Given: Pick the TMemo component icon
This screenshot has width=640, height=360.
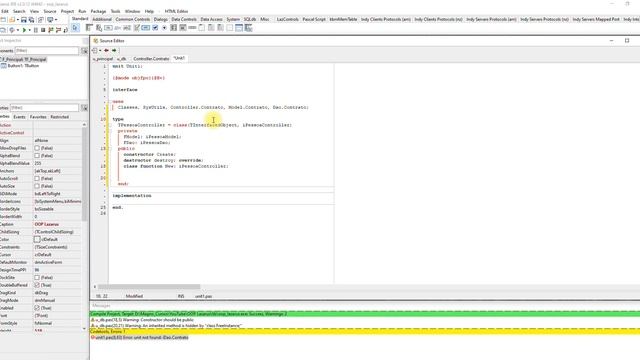Looking at the screenshot, I should click(x=137, y=28).
